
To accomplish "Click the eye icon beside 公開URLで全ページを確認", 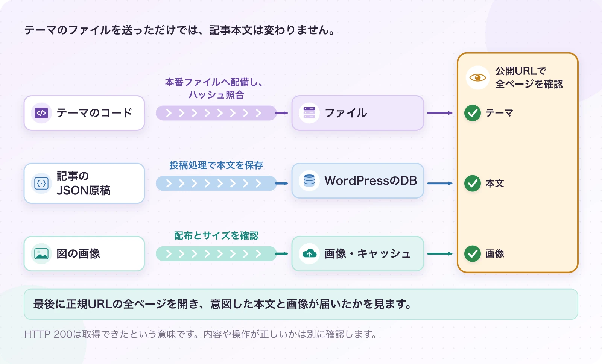I will coord(478,77).
